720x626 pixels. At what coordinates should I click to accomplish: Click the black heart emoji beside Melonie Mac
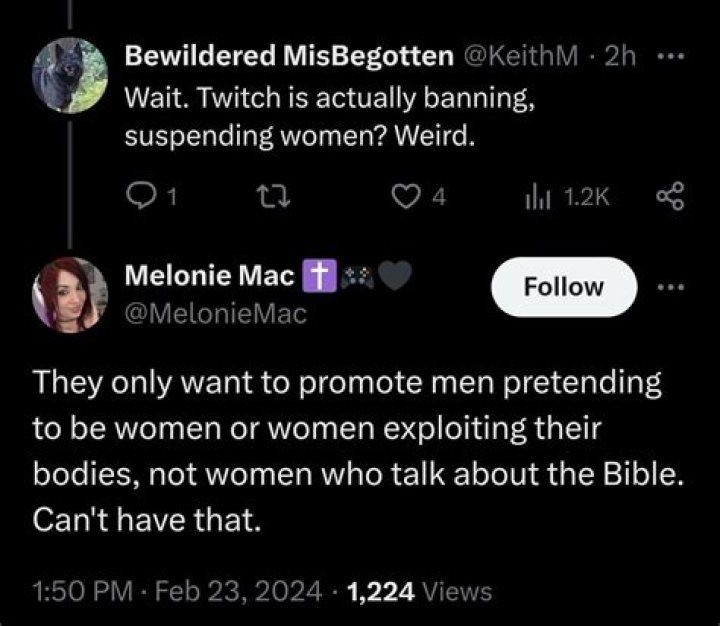coord(395,276)
